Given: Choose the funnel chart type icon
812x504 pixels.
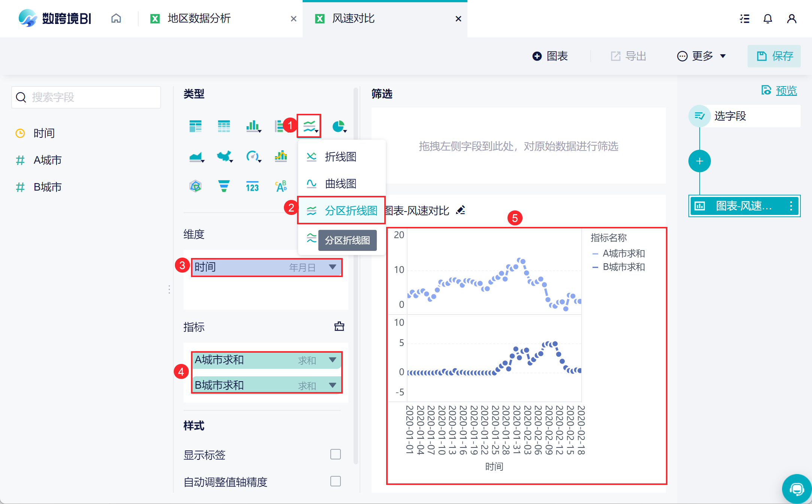Looking at the screenshot, I should tap(224, 186).
